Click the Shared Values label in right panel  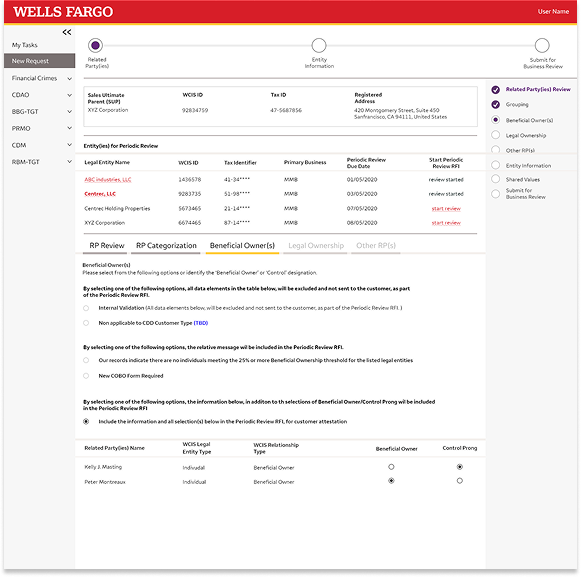pos(523,179)
